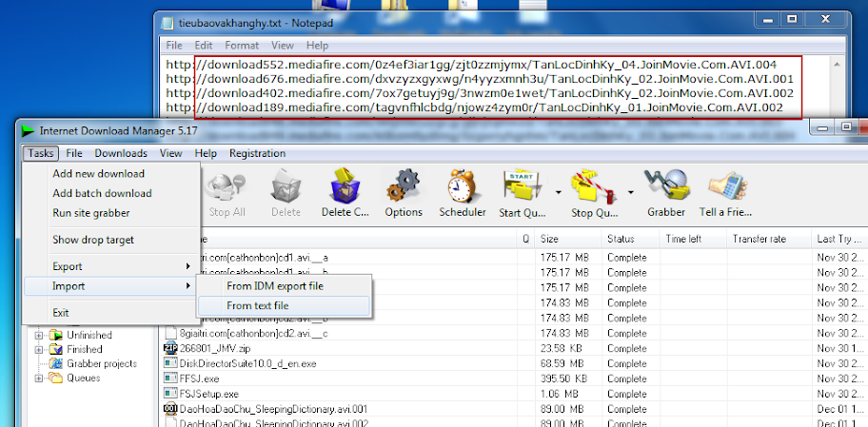Open Notepad's View menu
The width and height of the screenshot is (868, 427).
(283, 46)
